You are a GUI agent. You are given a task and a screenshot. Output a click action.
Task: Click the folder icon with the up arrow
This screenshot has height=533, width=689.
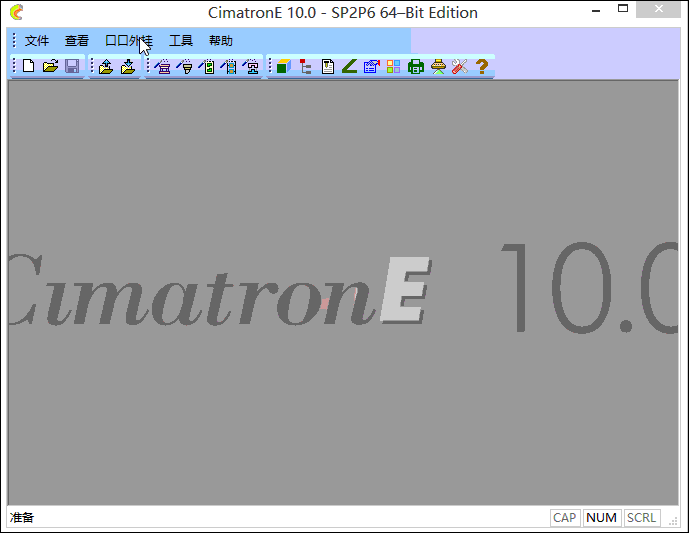pyautogui.click(x=106, y=66)
